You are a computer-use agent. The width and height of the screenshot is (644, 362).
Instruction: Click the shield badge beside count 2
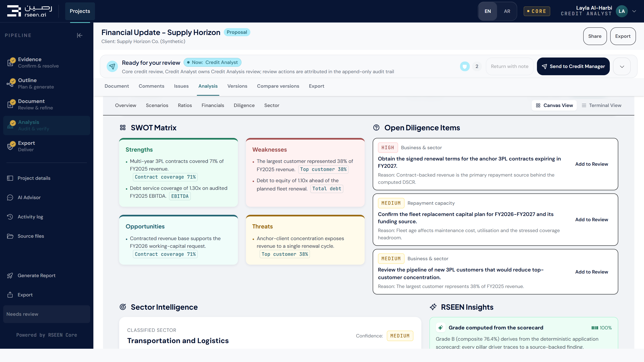click(465, 66)
